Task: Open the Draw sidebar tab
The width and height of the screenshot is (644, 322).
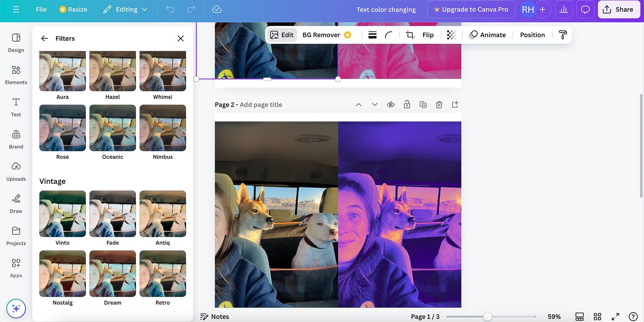Action: (16, 204)
